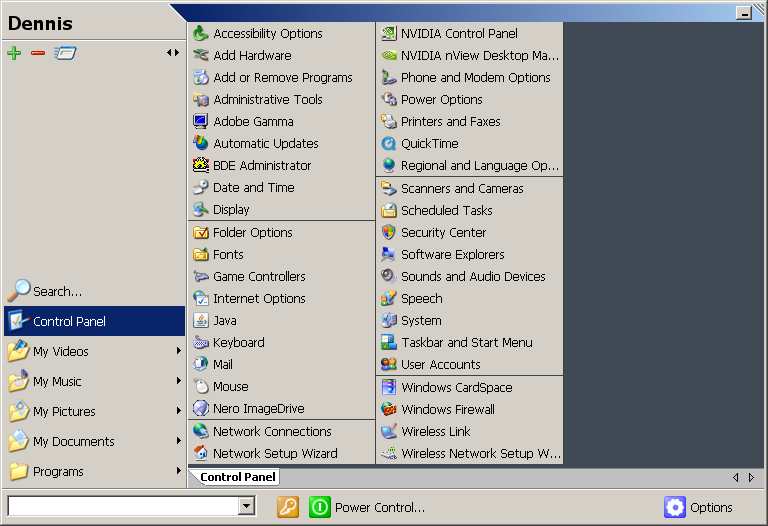Expand Programs submenu arrow

click(178, 471)
